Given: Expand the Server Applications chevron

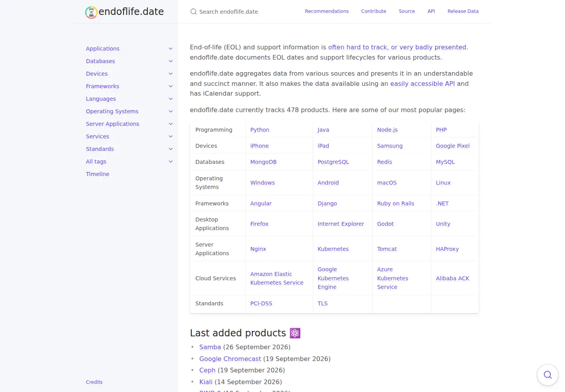Looking at the screenshot, I should click(171, 124).
